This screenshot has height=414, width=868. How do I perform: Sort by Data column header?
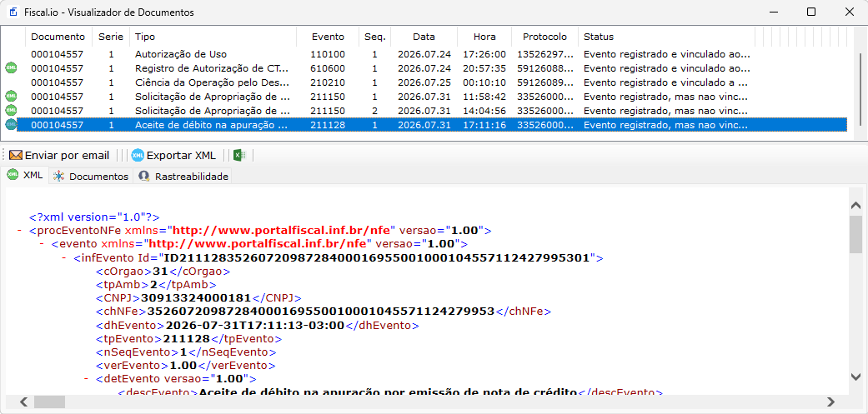424,37
